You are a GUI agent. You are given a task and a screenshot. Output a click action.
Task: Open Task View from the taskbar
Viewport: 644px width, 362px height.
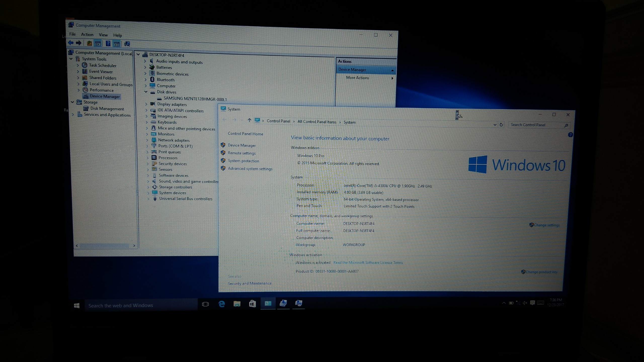point(205,304)
